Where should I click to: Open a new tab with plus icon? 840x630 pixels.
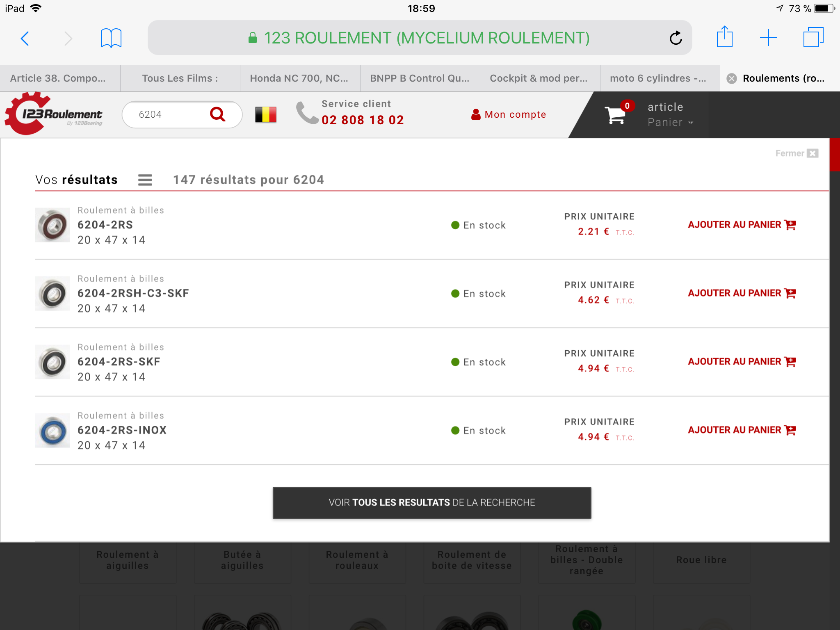[x=768, y=38]
